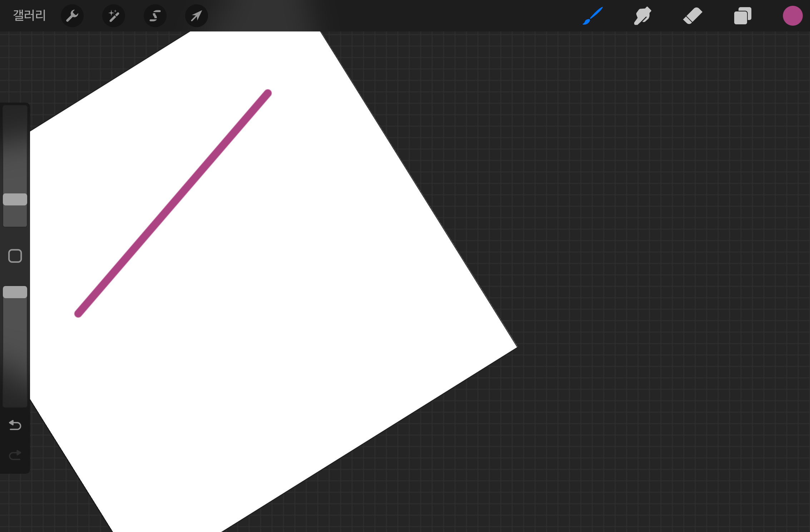Screen dimensions: 810x532
Task: Open the Layers panel
Action: (x=742, y=16)
